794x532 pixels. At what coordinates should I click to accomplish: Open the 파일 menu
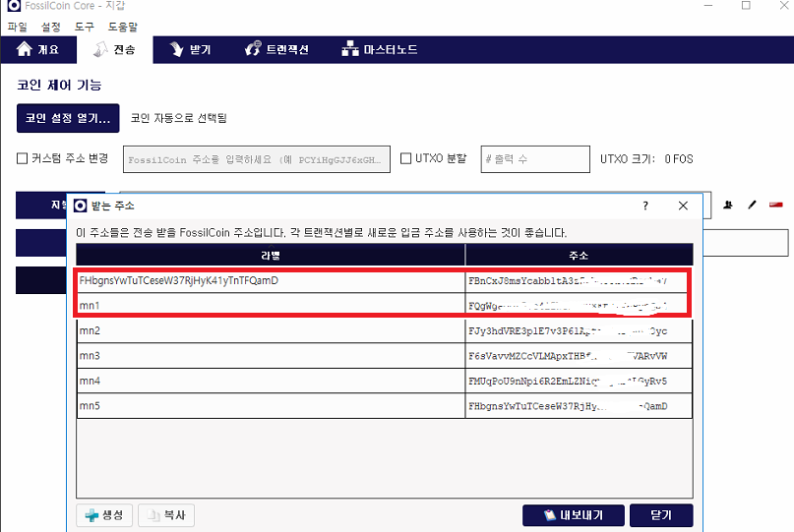tap(18, 27)
